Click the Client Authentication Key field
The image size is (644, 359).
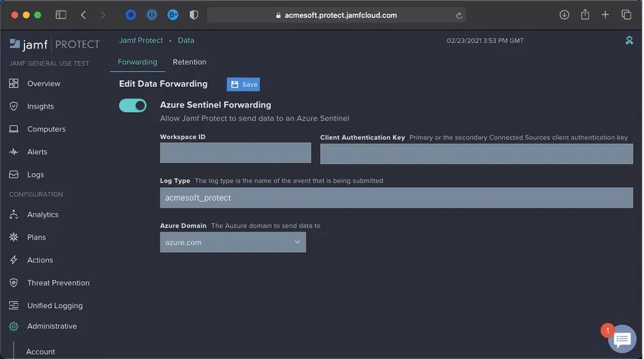click(x=477, y=154)
